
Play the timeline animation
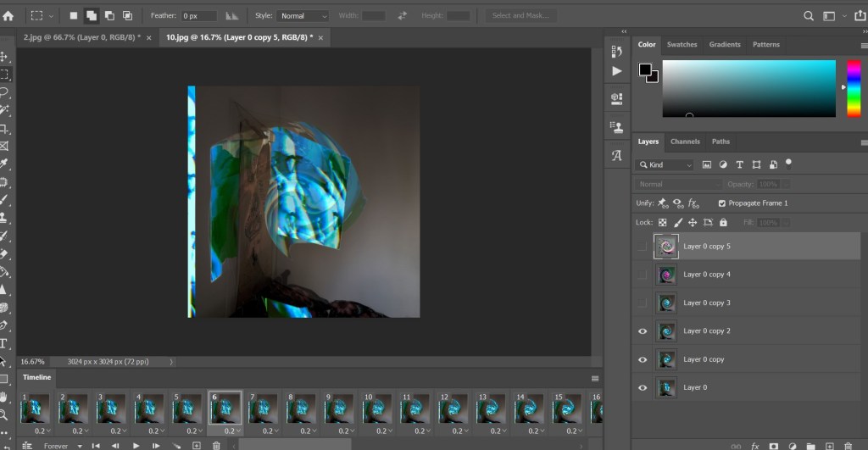(x=136, y=446)
